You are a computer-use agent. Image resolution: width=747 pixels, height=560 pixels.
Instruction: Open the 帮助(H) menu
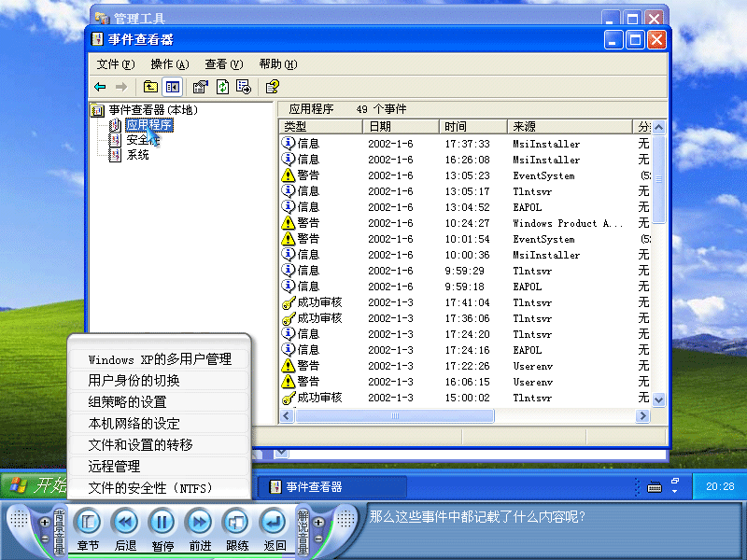click(277, 64)
